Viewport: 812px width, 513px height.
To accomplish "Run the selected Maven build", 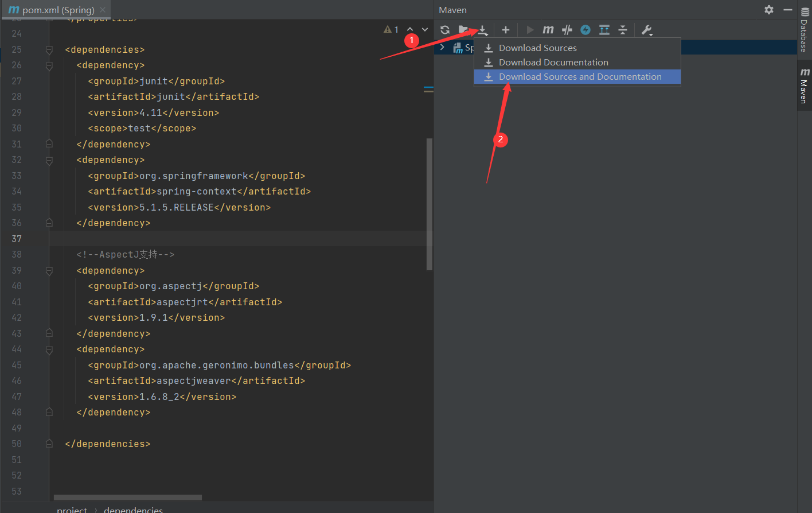I will coord(530,30).
